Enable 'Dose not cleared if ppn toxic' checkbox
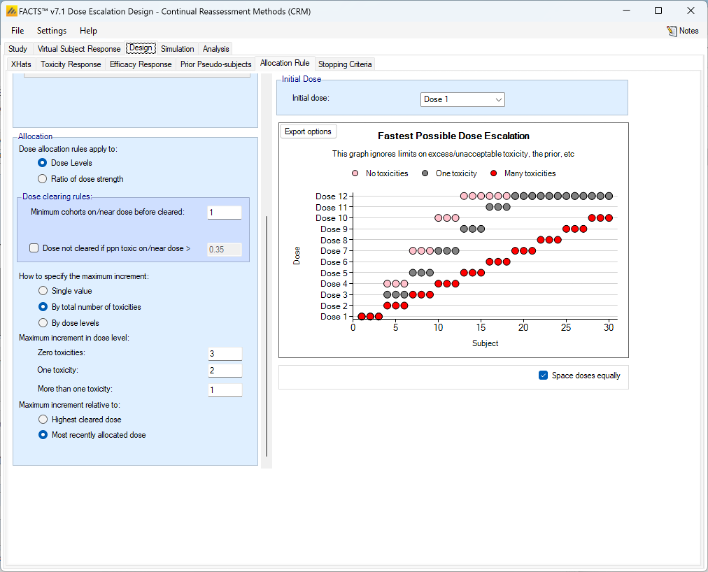 tap(34, 248)
